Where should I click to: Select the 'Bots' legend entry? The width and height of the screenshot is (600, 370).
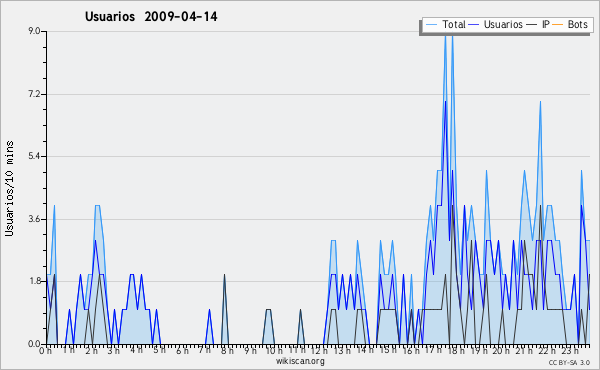point(577,24)
